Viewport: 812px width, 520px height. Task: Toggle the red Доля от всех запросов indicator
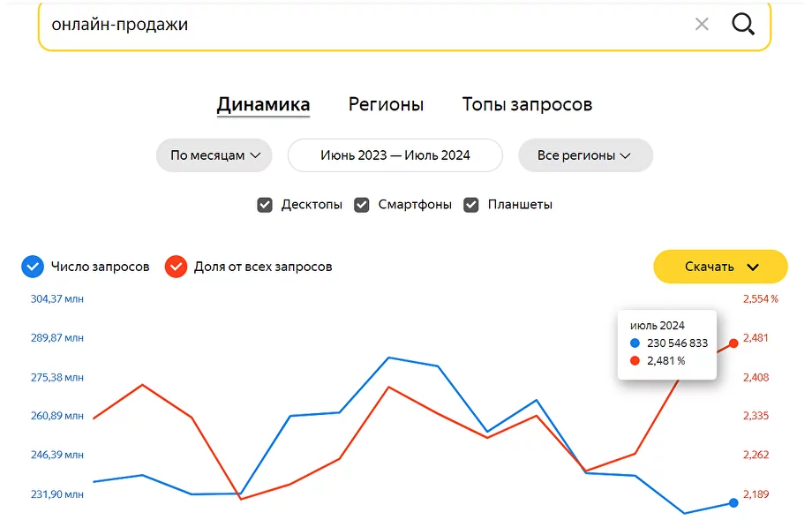coord(176,267)
